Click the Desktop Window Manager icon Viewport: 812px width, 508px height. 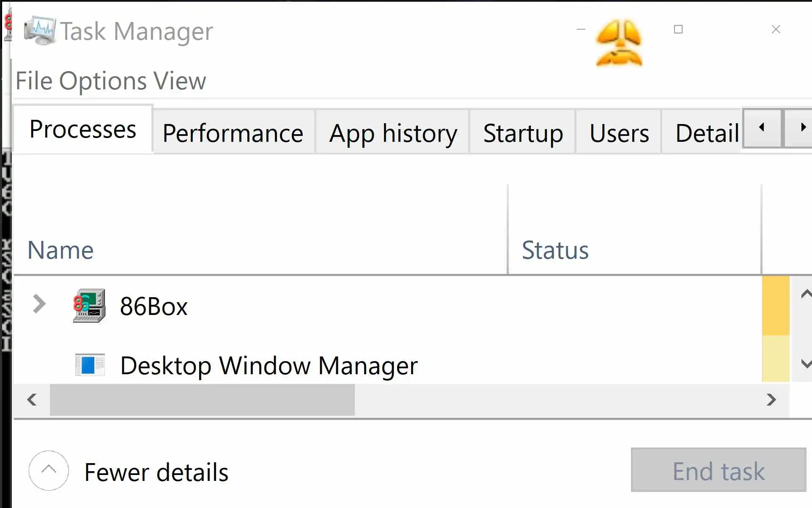click(x=90, y=365)
